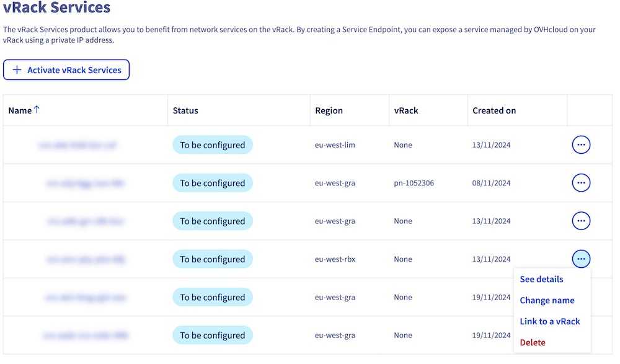The image size is (620, 364).
Task: Click the pn-1052306 vRack cell
Action: (414, 183)
